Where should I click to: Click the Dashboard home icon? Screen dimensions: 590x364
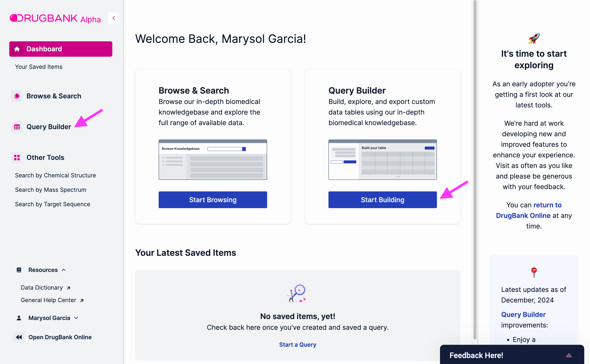[17, 49]
